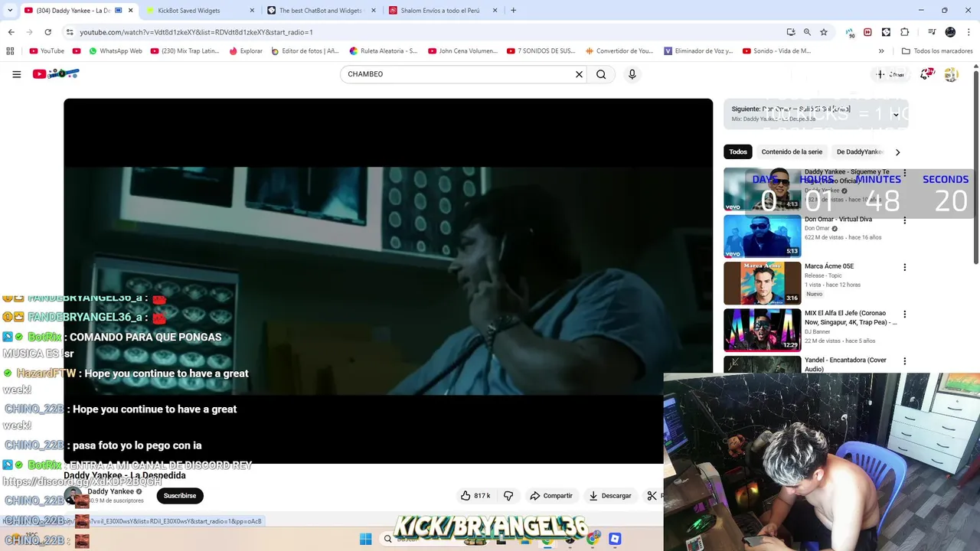
Task: Open options menu for Don Omar Virtual Diva
Action: click(x=904, y=220)
